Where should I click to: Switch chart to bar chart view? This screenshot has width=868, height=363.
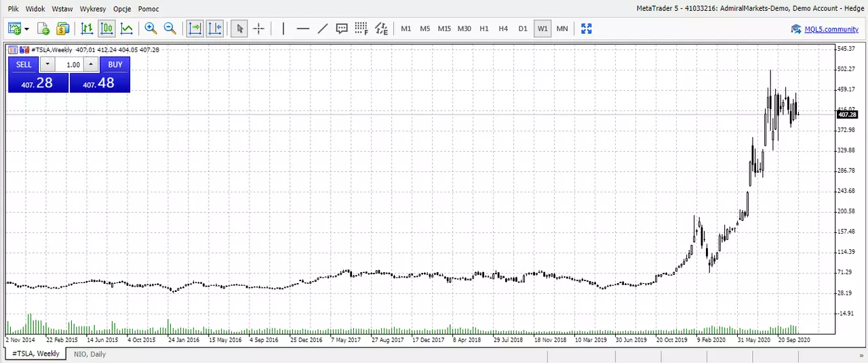(x=87, y=28)
